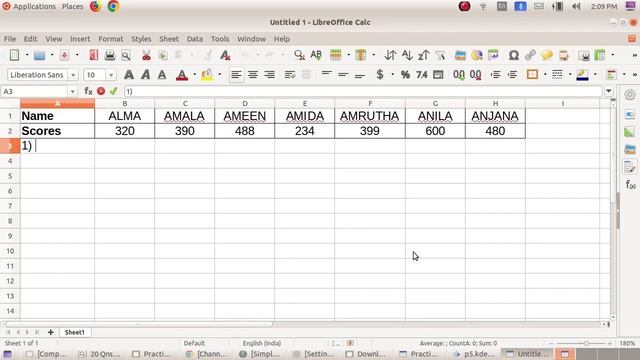Open the File menu
Image resolution: width=640 pixels, height=360 pixels.
(10, 39)
